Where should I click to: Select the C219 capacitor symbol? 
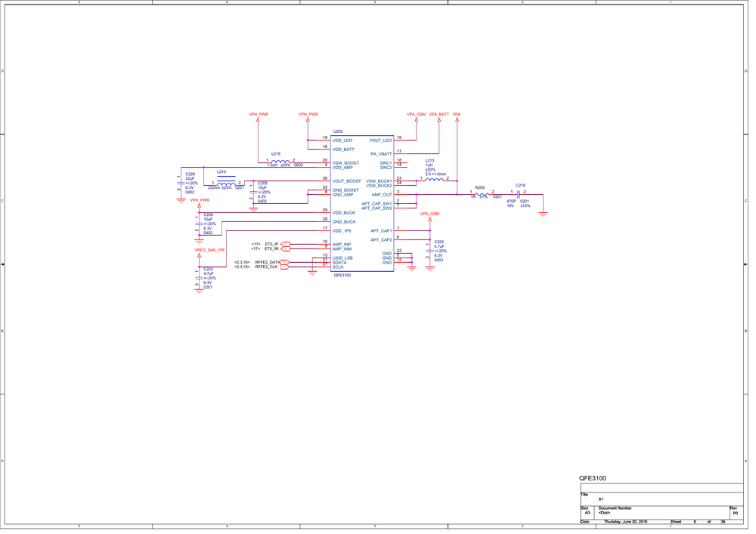tap(519, 195)
